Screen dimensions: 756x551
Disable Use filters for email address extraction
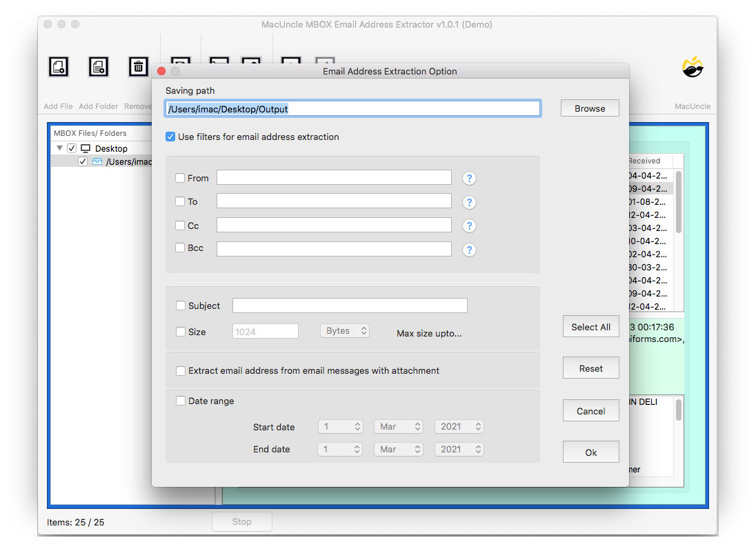[170, 137]
